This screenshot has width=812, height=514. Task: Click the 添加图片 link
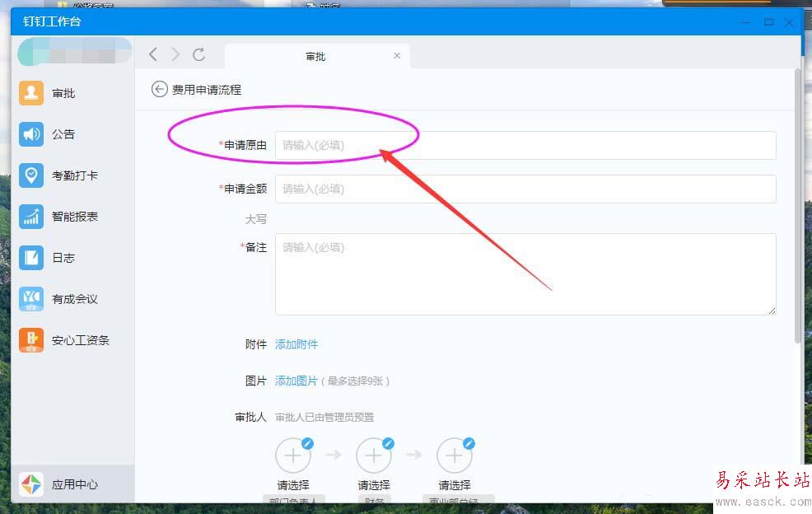296,381
